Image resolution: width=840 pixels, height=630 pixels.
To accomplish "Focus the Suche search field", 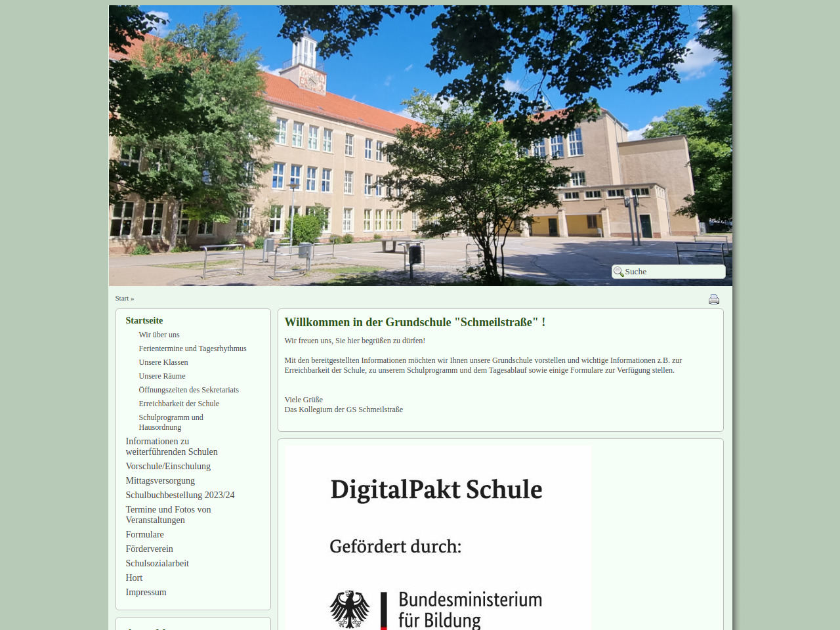I will 673,272.
